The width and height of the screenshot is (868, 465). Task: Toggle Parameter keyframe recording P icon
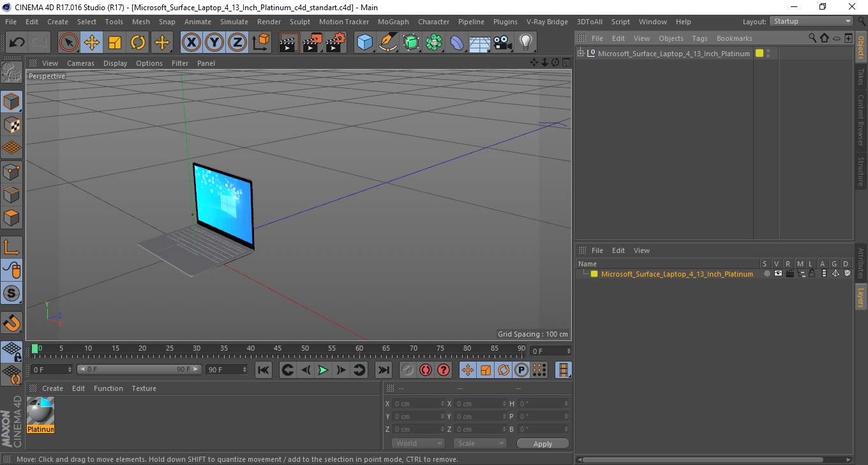pyautogui.click(x=521, y=370)
